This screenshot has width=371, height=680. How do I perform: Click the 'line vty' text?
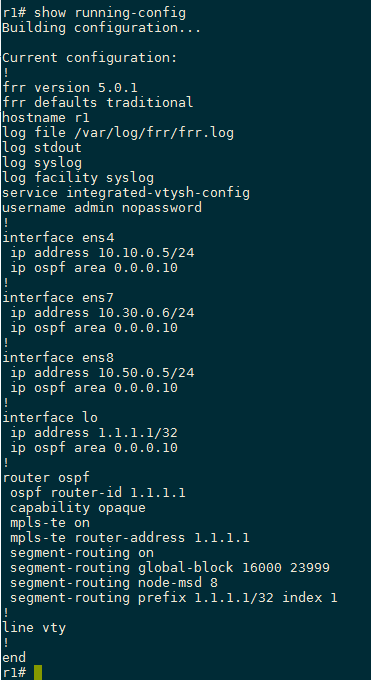34,627
